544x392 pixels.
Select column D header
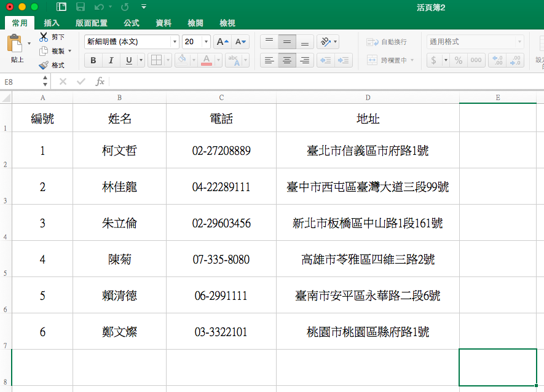368,98
